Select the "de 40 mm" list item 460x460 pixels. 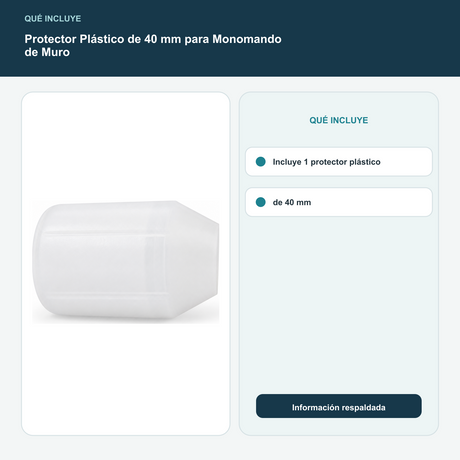pos(339,202)
